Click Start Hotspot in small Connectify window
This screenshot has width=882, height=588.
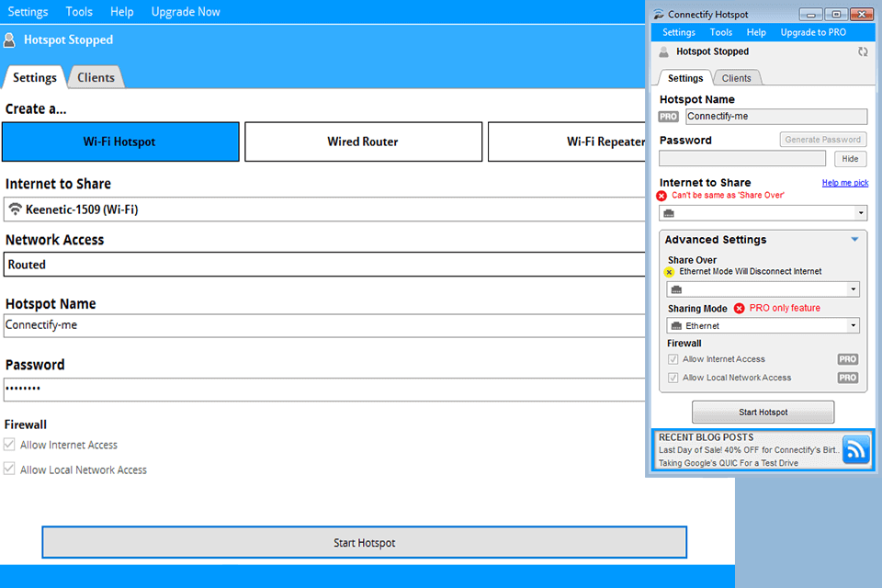(763, 412)
